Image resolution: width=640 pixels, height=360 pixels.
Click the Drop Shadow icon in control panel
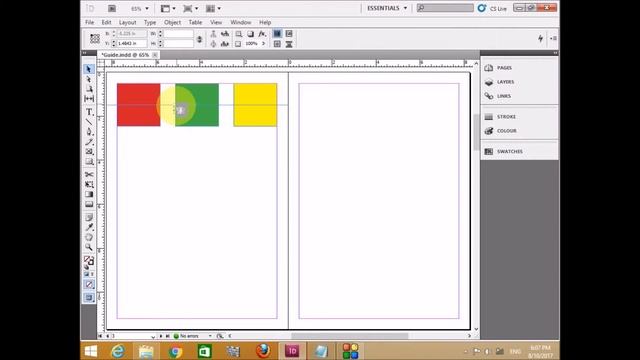(x=250, y=33)
